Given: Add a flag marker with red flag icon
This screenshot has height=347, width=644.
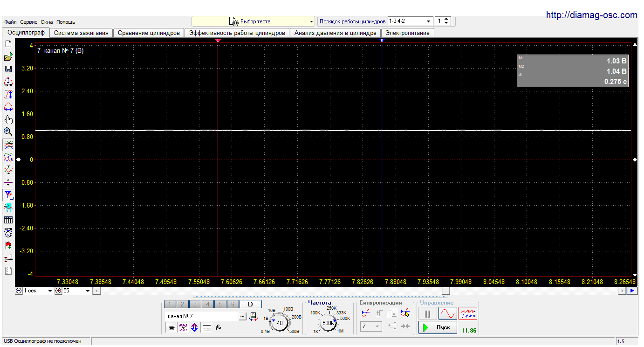Looking at the screenshot, I should coord(8,245).
